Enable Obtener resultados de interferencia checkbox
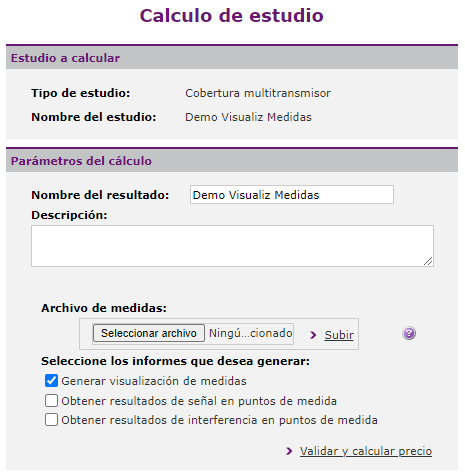Screen dimensions: 465x476 (x=51, y=420)
